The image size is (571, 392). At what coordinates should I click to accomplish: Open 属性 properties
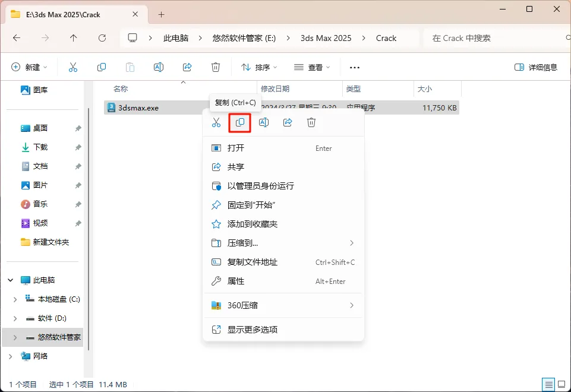point(283,281)
